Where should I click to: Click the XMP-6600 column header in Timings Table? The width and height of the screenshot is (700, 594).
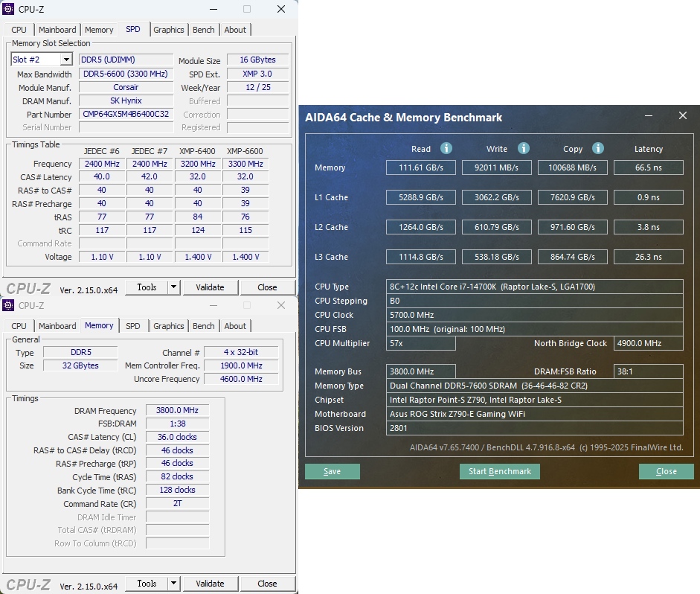point(245,151)
